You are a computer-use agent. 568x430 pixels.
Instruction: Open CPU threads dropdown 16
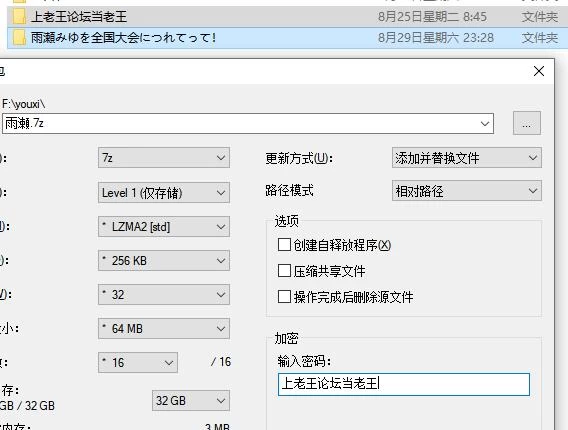(x=138, y=362)
